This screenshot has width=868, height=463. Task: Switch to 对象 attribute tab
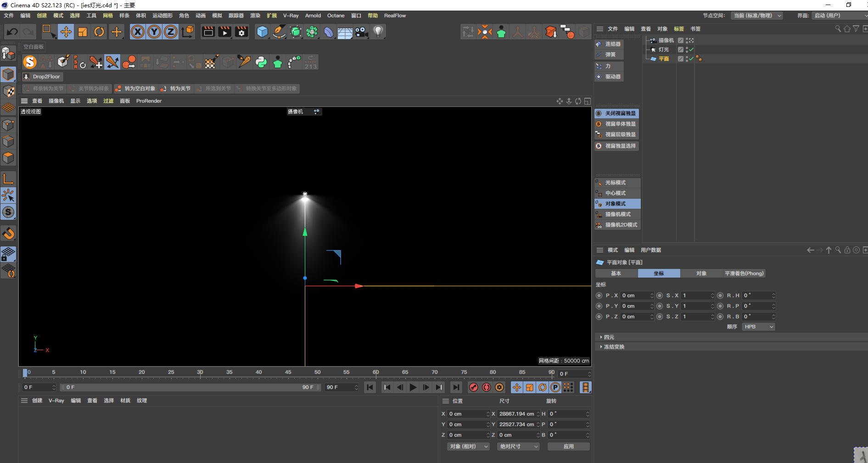[x=701, y=273]
